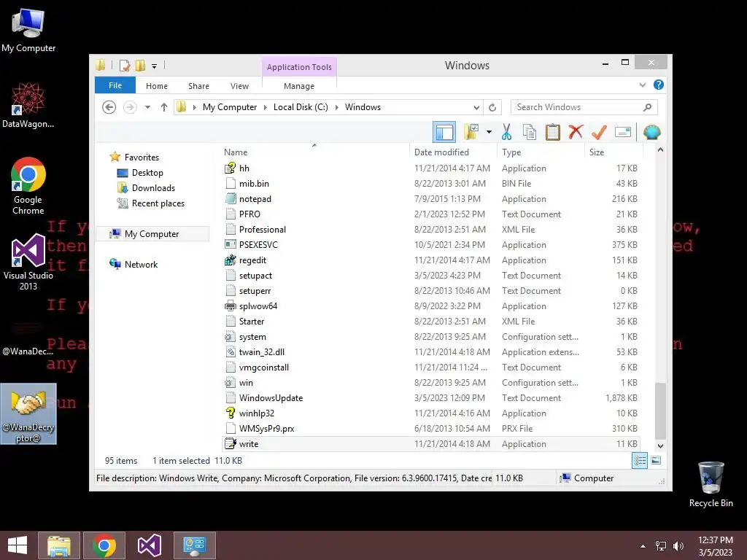Open the new folder icon dropdown arrow
The width and height of the screenshot is (747, 560).
pyautogui.click(x=489, y=132)
